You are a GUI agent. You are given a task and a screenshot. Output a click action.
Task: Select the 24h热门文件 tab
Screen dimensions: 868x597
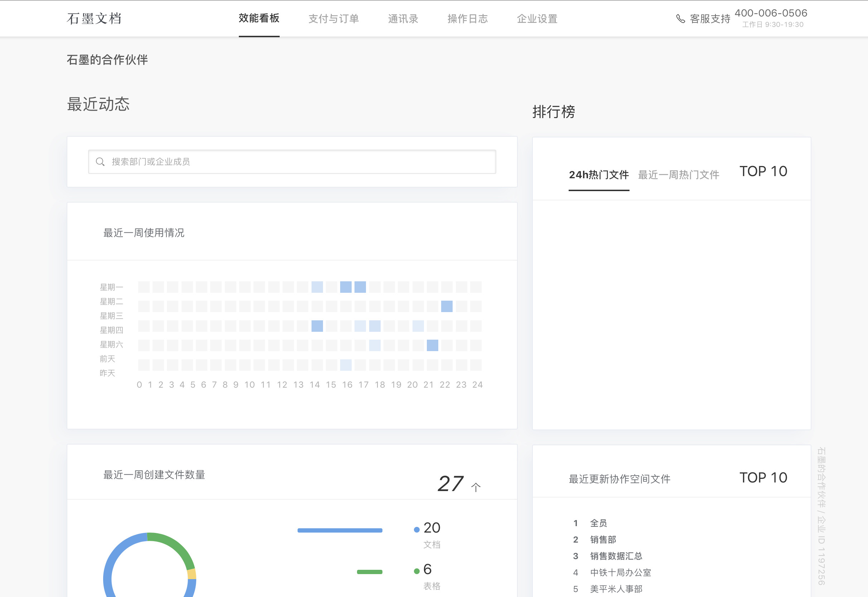[599, 175]
